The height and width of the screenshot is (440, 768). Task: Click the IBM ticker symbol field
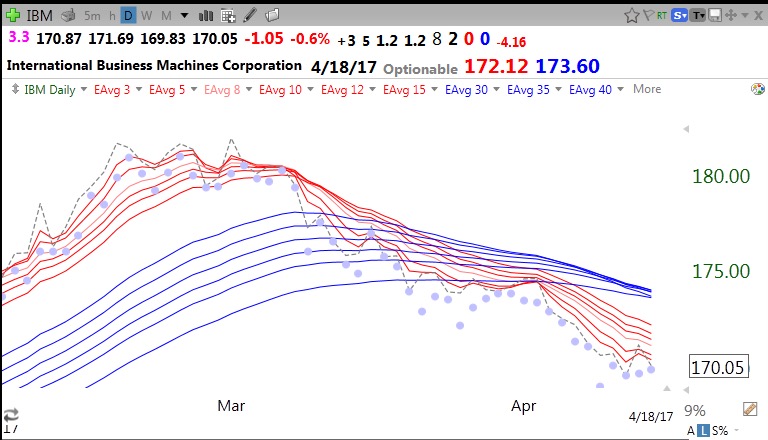[39, 16]
